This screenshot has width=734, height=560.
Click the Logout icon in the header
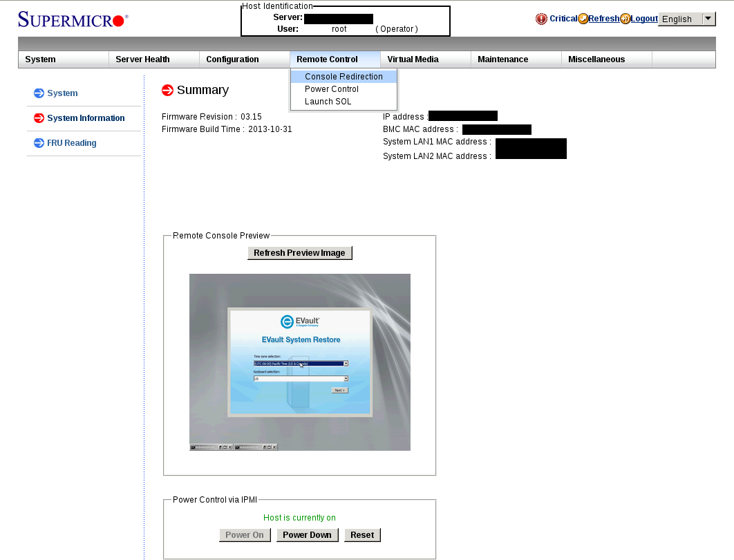coord(625,19)
